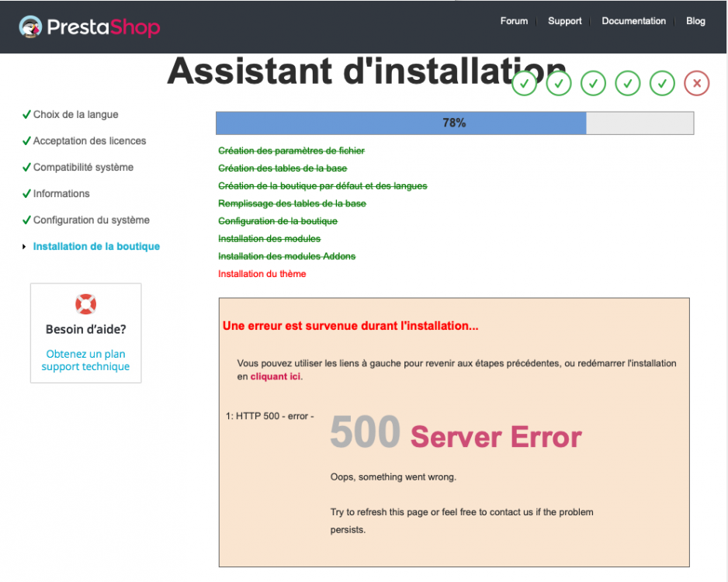Click checkmark beside Configuration du système

[26, 220]
